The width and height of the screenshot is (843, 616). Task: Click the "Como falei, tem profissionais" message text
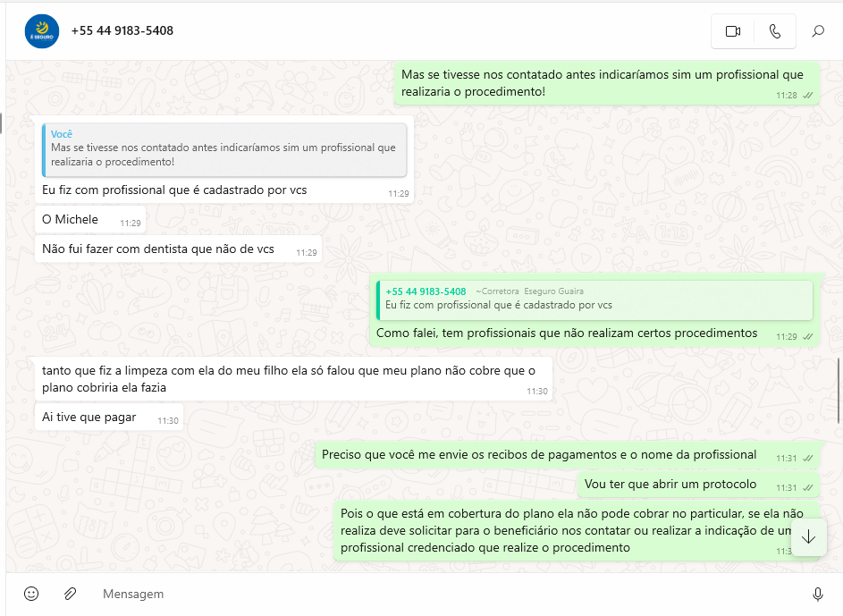[567, 333]
